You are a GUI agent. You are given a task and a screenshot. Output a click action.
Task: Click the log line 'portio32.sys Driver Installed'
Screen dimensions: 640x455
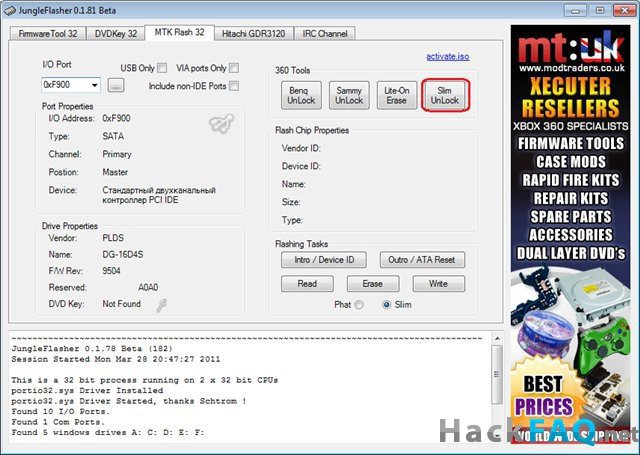(x=87, y=391)
